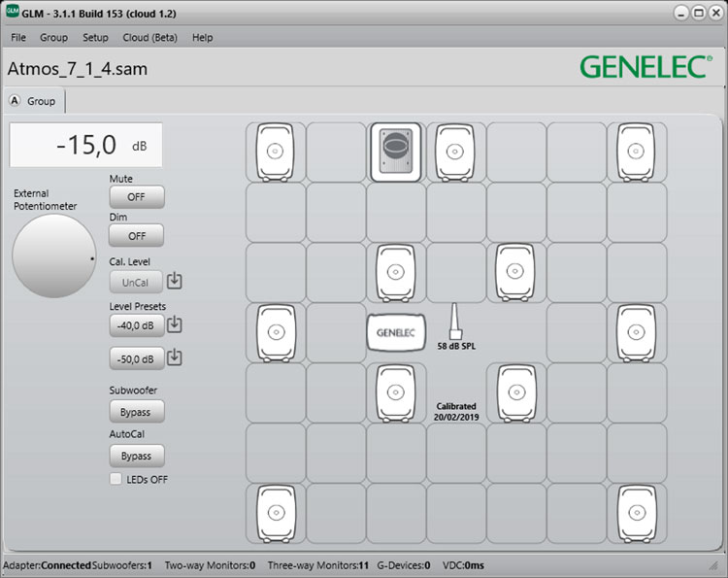Toggle the Subwoofer Bypass button

[x=137, y=412]
